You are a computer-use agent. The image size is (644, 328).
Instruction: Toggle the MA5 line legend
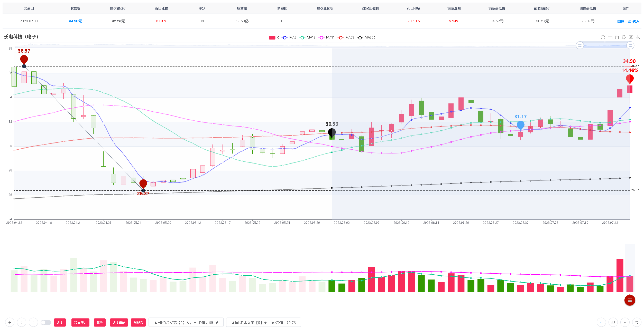(289, 37)
